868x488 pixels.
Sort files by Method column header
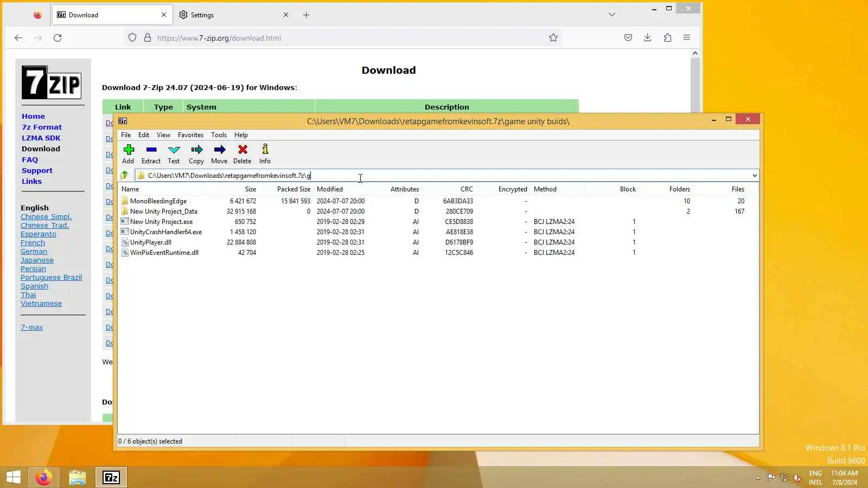point(545,189)
